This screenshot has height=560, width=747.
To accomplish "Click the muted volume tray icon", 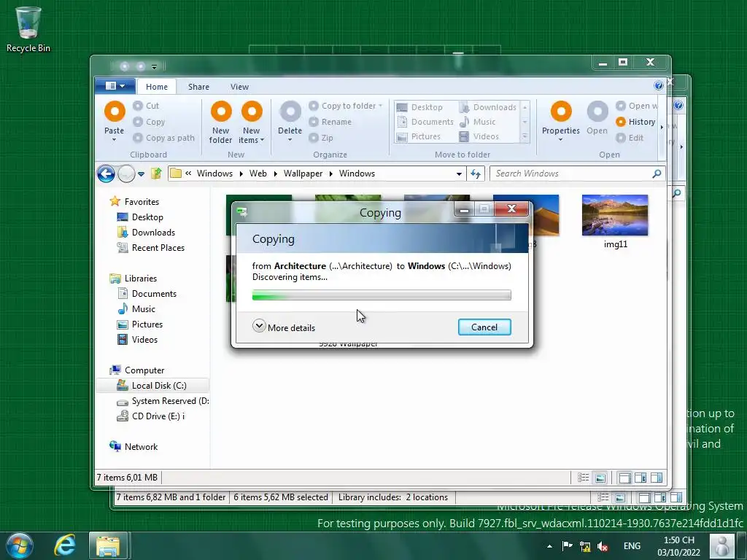I will point(603,547).
